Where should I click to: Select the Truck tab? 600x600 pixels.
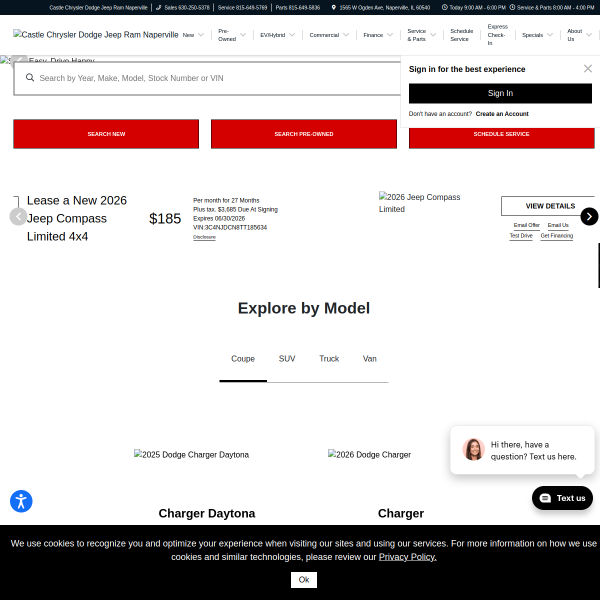pos(329,359)
